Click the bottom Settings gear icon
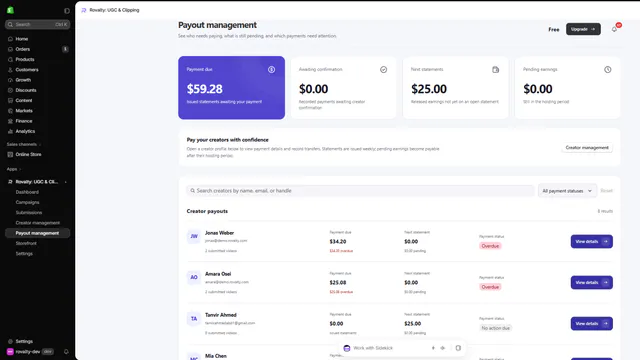 (10, 341)
